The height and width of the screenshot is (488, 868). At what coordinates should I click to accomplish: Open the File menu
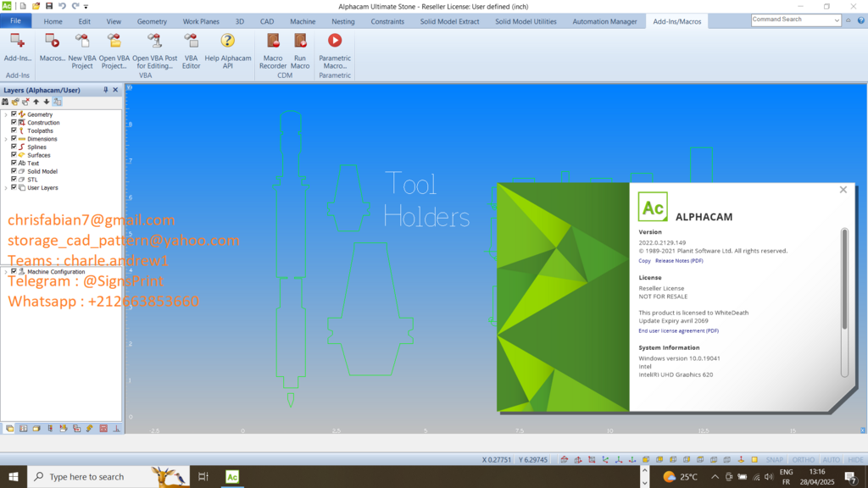[x=15, y=21]
